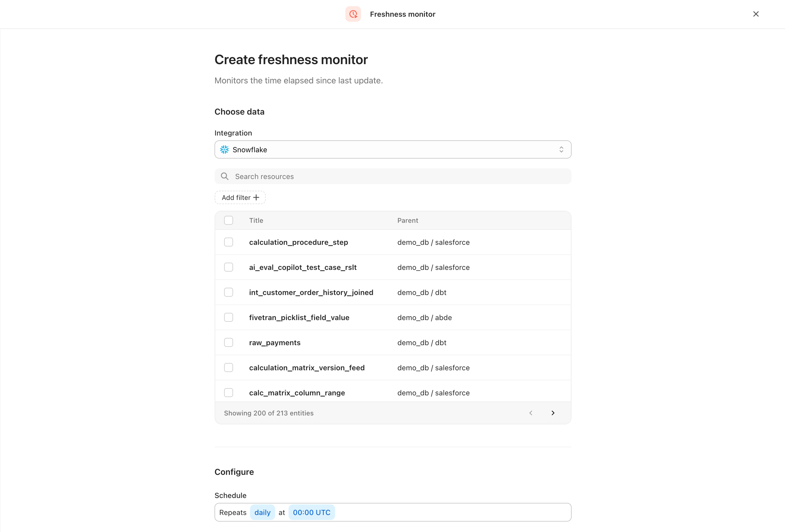The width and height of the screenshot is (785, 532).
Task: Click the Freshness monitor clock icon
Action: [x=353, y=14]
